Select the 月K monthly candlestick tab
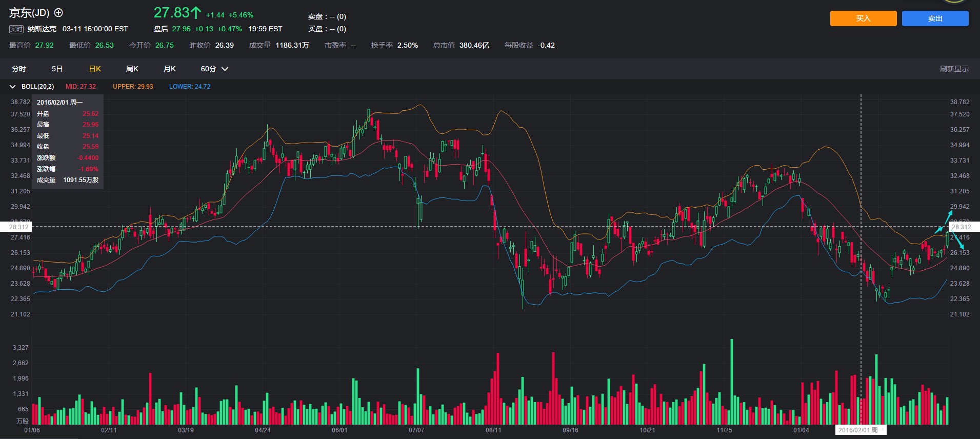Screen dimensions: 980x439 169,69
